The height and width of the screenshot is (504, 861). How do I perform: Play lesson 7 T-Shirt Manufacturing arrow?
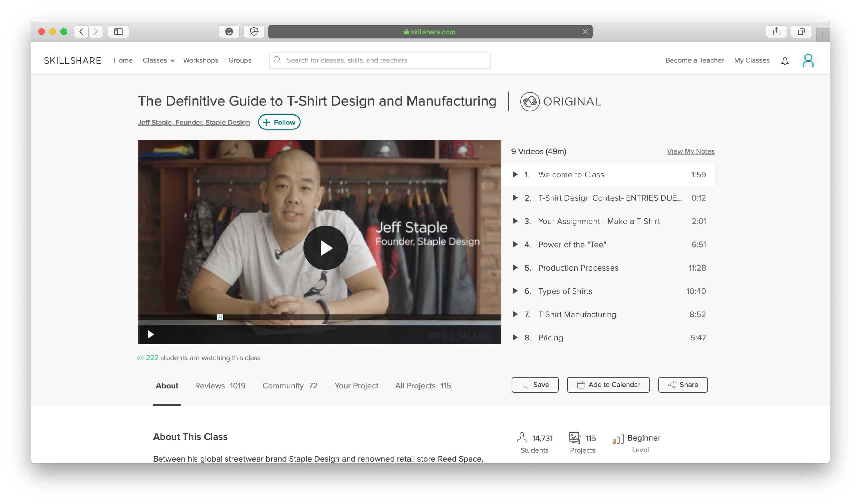(515, 314)
